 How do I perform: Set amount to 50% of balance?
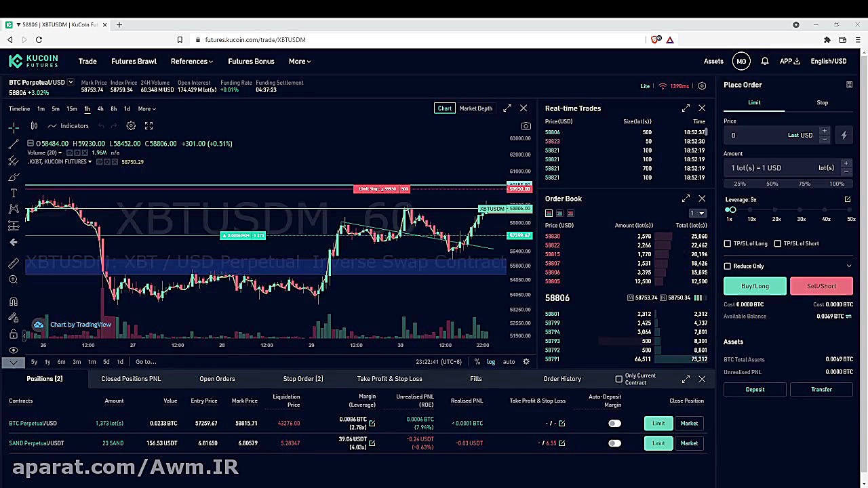(772, 184)
